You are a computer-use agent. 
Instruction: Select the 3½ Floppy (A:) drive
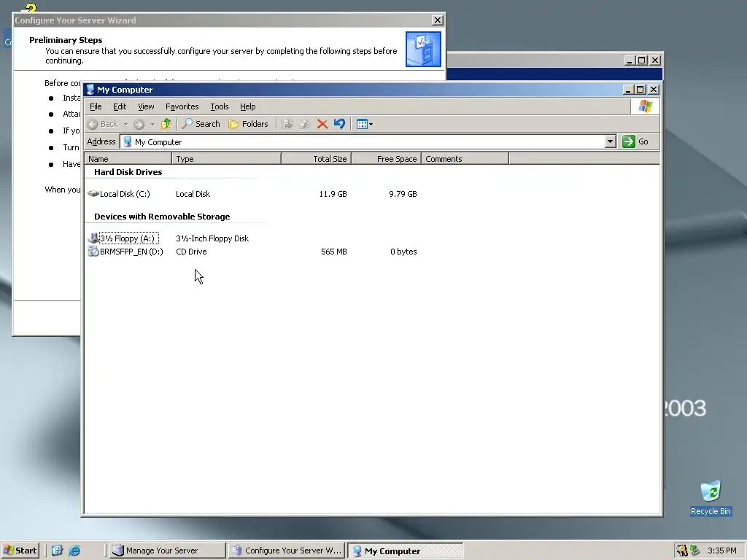click(123, 238)
